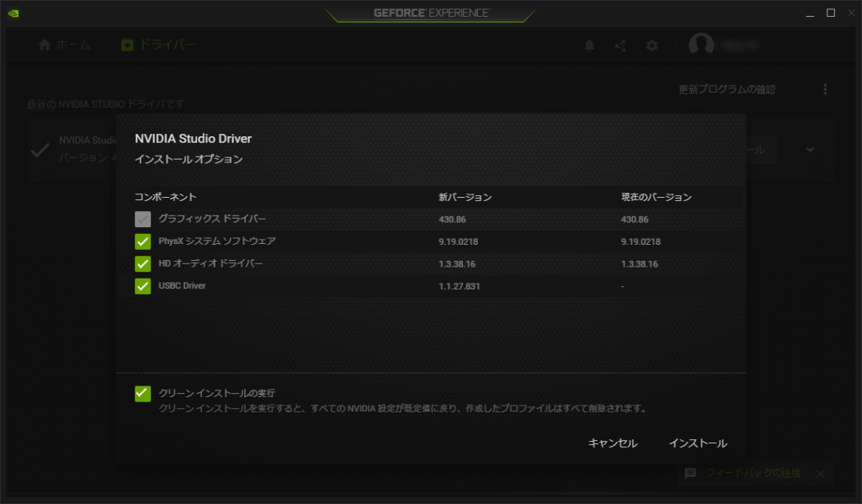Click the 新バージョン column header
This screenshot has height=504, width=862.
tap(465, 197)
